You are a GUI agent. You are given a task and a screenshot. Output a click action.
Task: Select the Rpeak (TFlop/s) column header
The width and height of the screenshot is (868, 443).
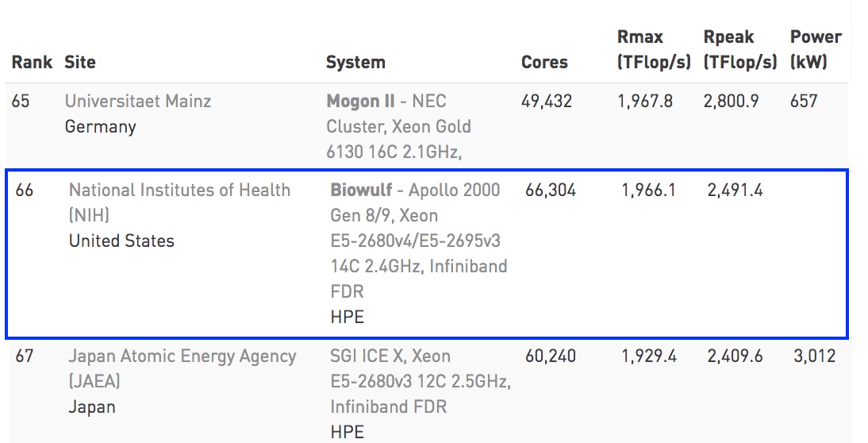[739, 49]
